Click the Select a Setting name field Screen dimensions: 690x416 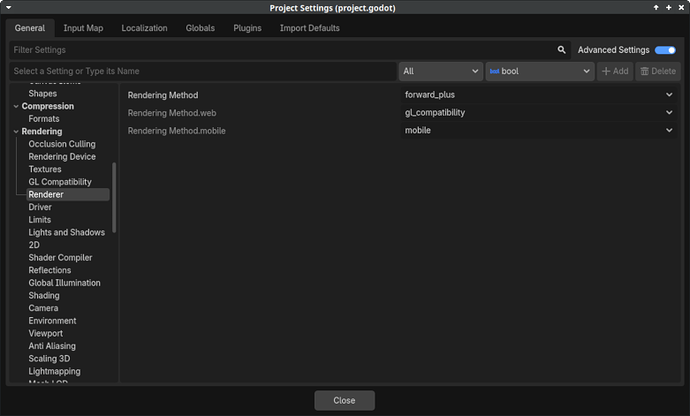pyautogui.click(x=203, y=71)
